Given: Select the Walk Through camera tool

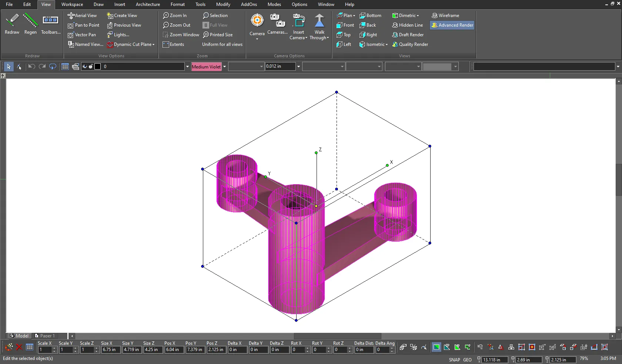Looking at the screenshot, I should point(319,21).
